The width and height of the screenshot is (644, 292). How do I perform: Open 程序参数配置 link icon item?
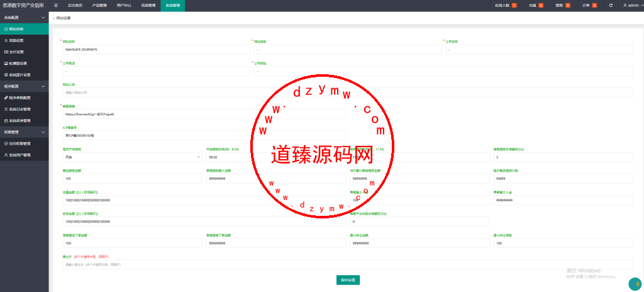tap(6, 98)
